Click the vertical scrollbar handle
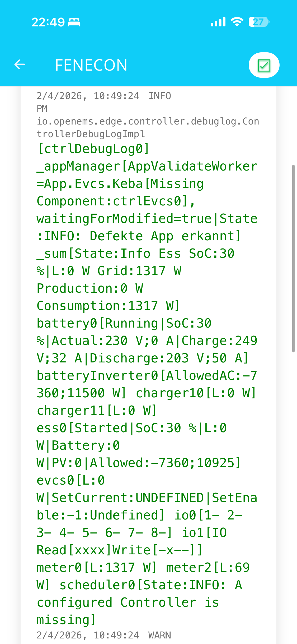Screen dimensions: 297x644 click(x=293, y=258)
